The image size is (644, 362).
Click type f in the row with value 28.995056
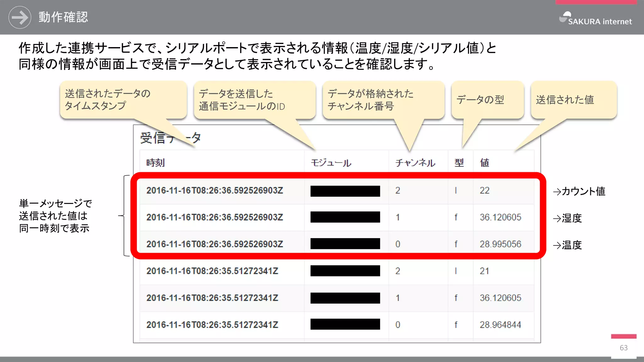pyautogui.click(x=456, y=244)
